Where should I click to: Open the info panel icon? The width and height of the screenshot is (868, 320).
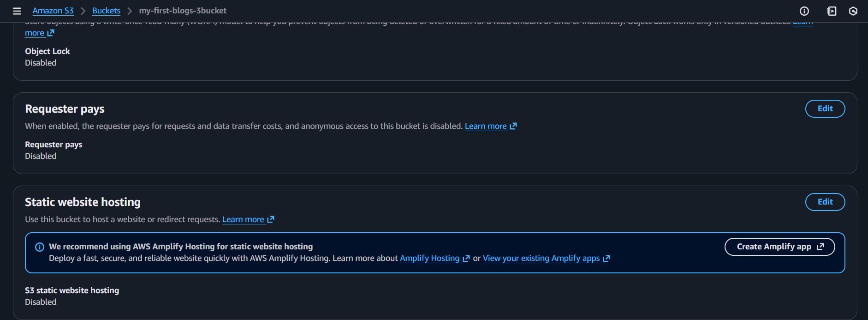pyautogui.click(x=804, y=11)
